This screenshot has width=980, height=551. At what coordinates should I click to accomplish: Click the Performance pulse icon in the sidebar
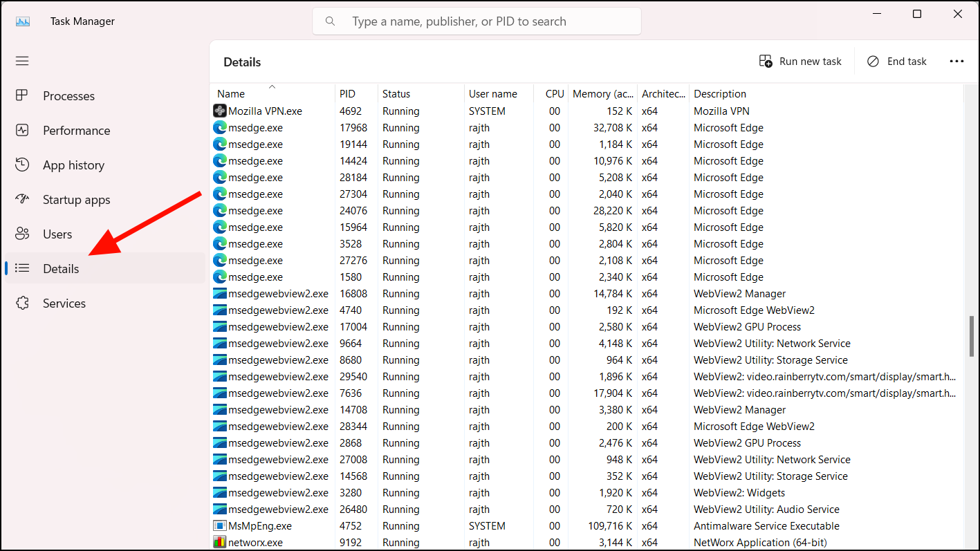(x=22, y=130)
